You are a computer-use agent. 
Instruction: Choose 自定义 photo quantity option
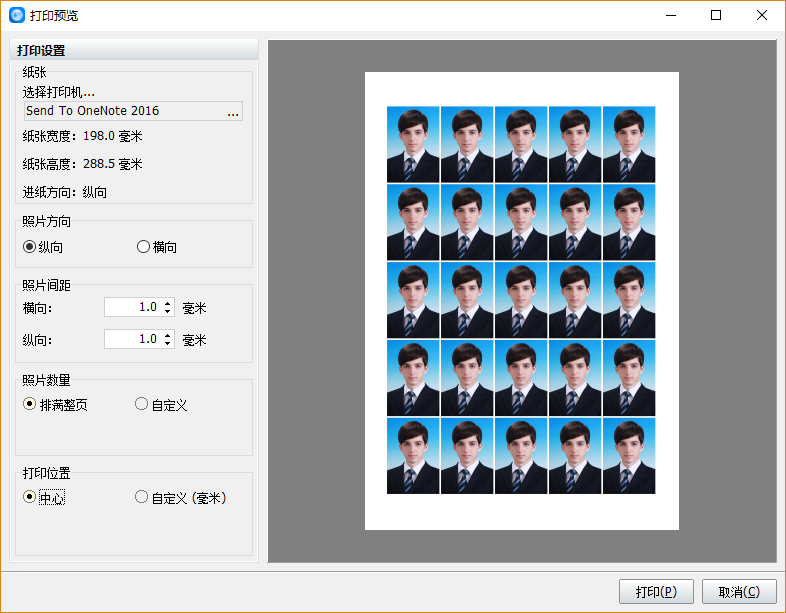click(x=142, y=405)
